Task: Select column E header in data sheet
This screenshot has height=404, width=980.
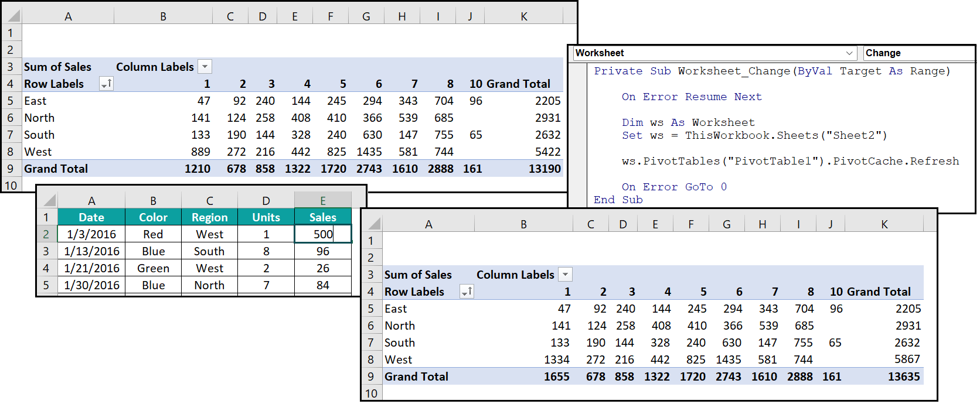Action: [323, 200]
